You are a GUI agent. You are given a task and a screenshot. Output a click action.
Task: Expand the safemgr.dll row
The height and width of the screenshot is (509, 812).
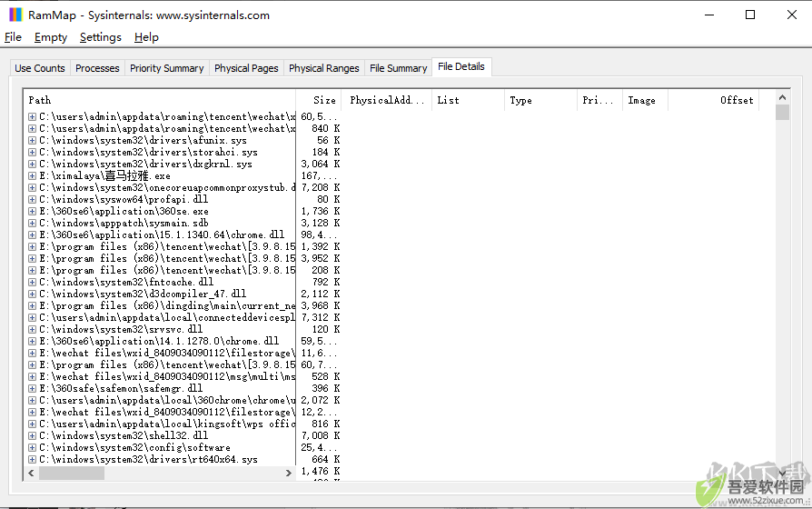point(32,389)
